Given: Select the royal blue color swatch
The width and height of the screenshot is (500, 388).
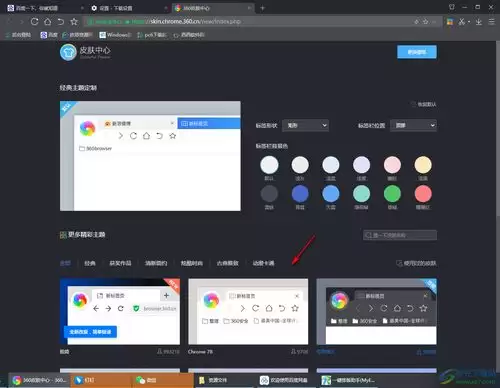Looking at the screenshot, I should (300, 194).
